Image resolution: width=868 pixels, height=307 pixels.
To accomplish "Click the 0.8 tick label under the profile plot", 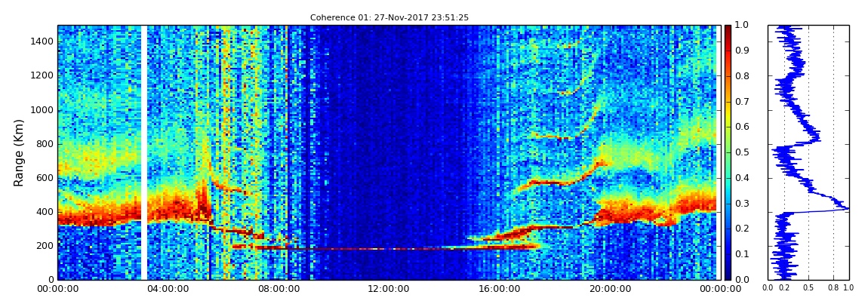I will click(833, 288).
